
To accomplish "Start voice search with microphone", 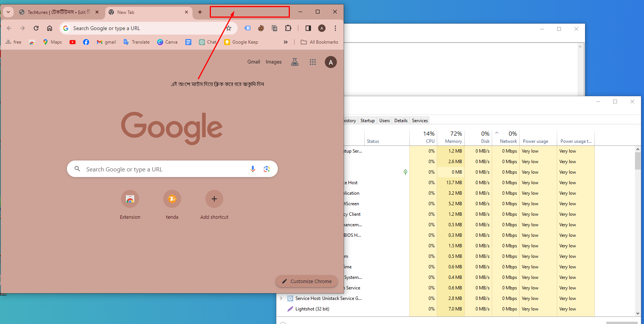I will click(253, 169).
